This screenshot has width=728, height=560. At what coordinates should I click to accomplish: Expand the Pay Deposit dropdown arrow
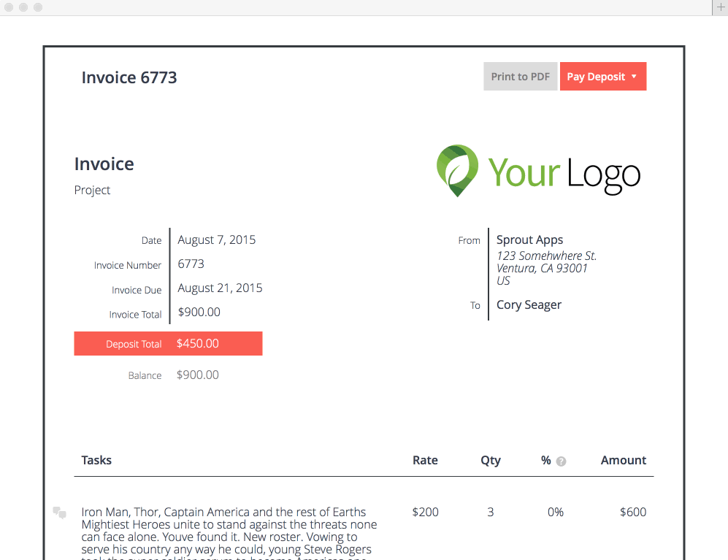point(634,77)
